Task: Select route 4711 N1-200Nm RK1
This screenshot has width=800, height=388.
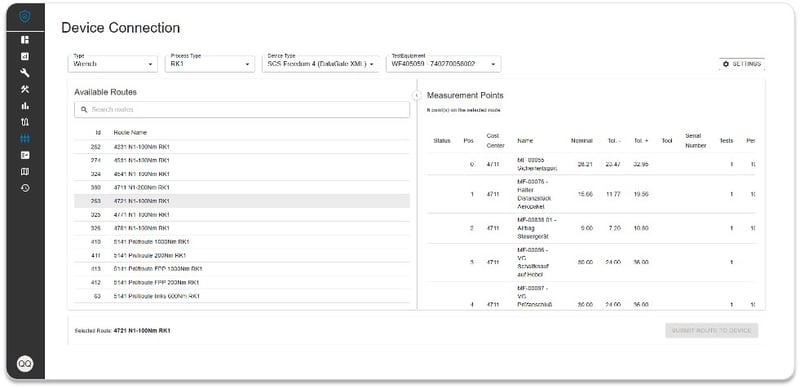Action: coord(242,187)
